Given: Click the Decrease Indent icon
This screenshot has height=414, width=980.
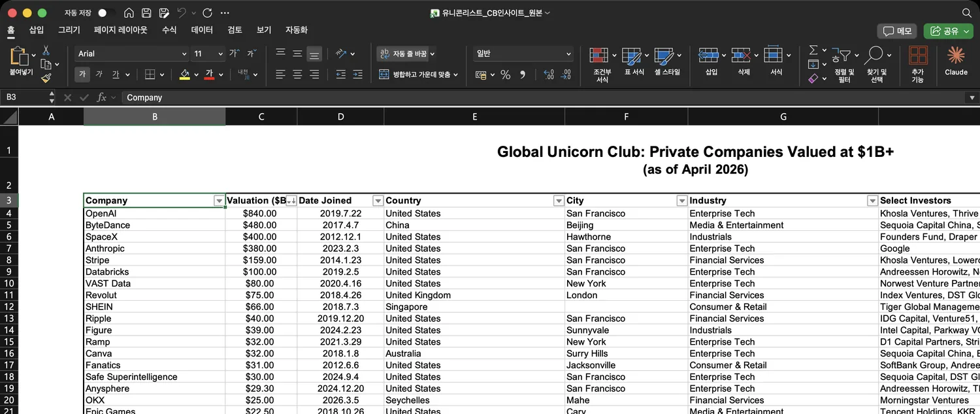Looking at the screenshot, I should pyautogui.click(x=340, y=75).
